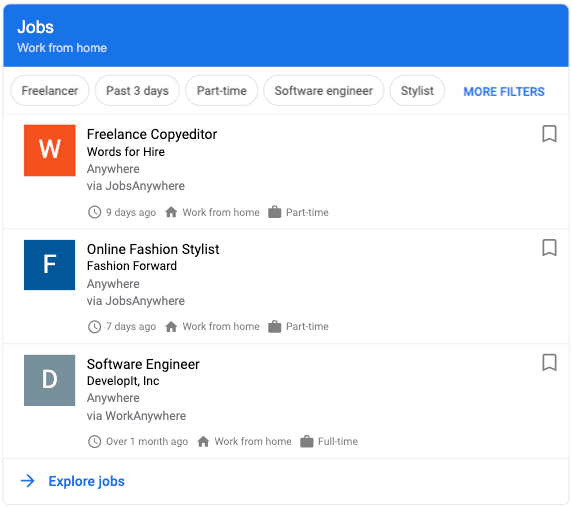Bookmark the Freelance Copyeditor job
Screen dimensions: 572x507
[549, 134]
